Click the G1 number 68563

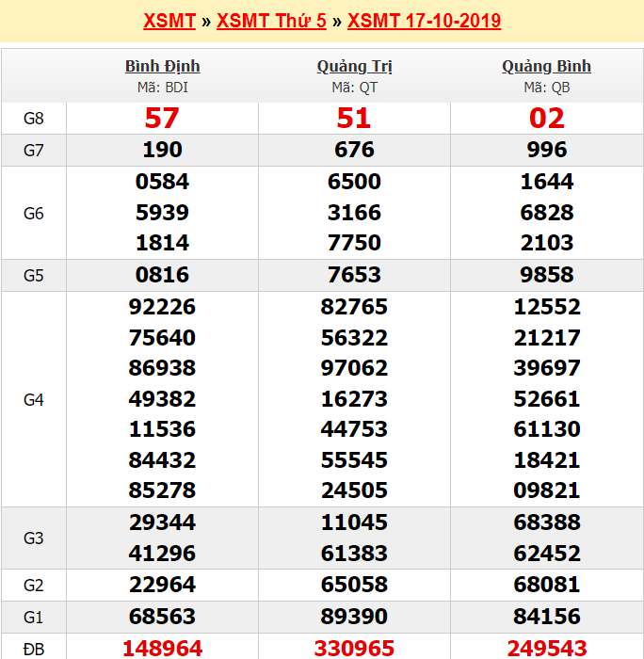(162, 617)
